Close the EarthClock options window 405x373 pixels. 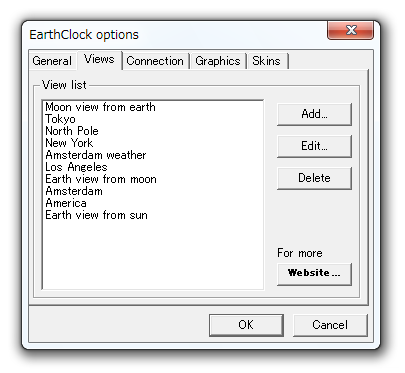coord(350,31)
